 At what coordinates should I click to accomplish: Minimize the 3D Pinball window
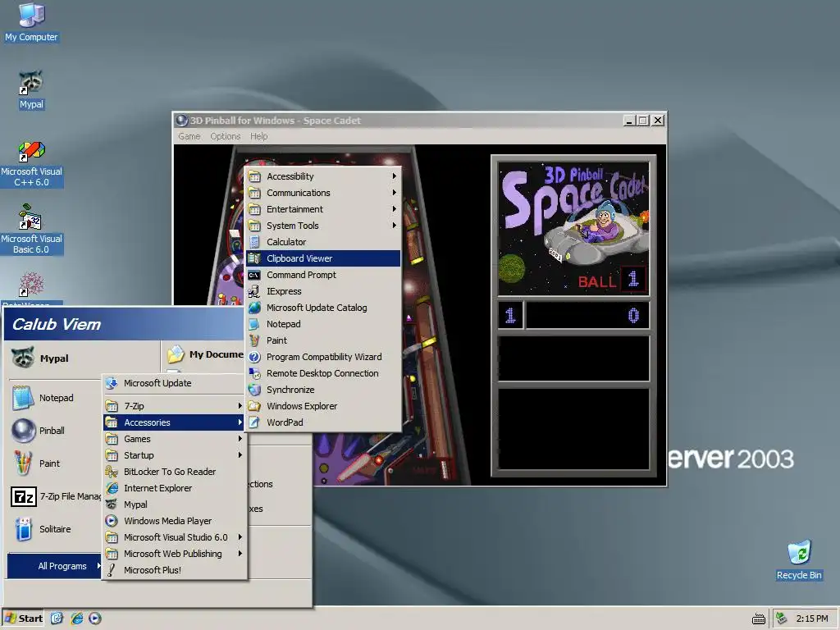click(629, 121)
